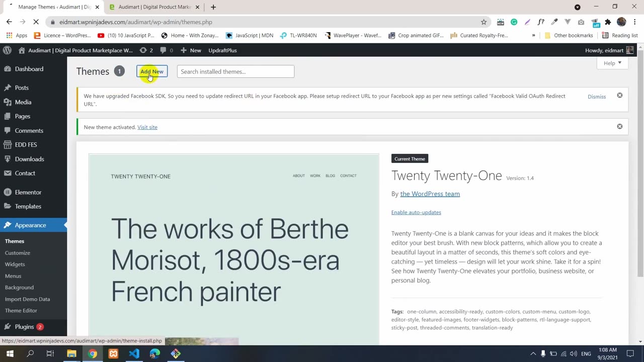Close the Facebook SDK notice with X icon
This screenshot has height=362, width=644.
click(x=620, y=96)
